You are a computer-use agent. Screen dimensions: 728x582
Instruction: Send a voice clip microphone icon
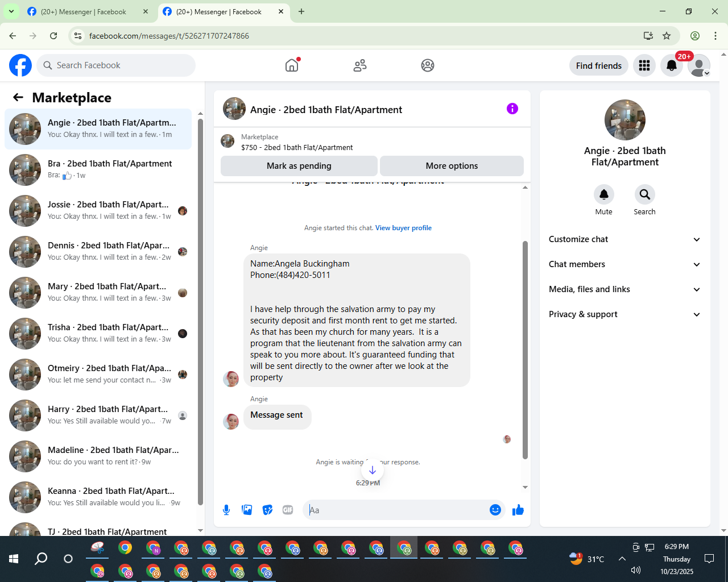pyautogui.click(x=226, y=510)
